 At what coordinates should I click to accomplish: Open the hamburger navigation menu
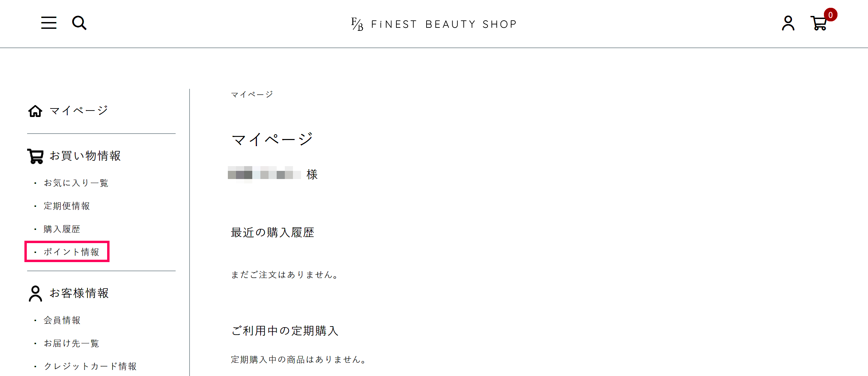(48, 23)
